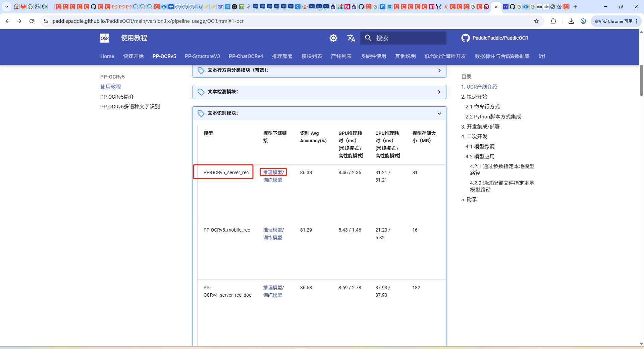
Task: Open the Chrome downloads icon
Action: 571,21
